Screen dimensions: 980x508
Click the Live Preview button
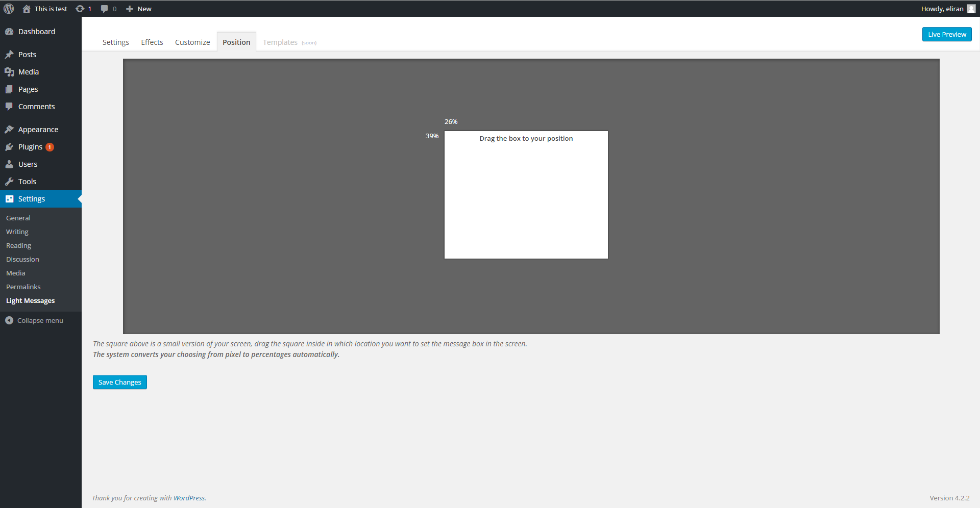pyautogui.click(x=947, y=34)
